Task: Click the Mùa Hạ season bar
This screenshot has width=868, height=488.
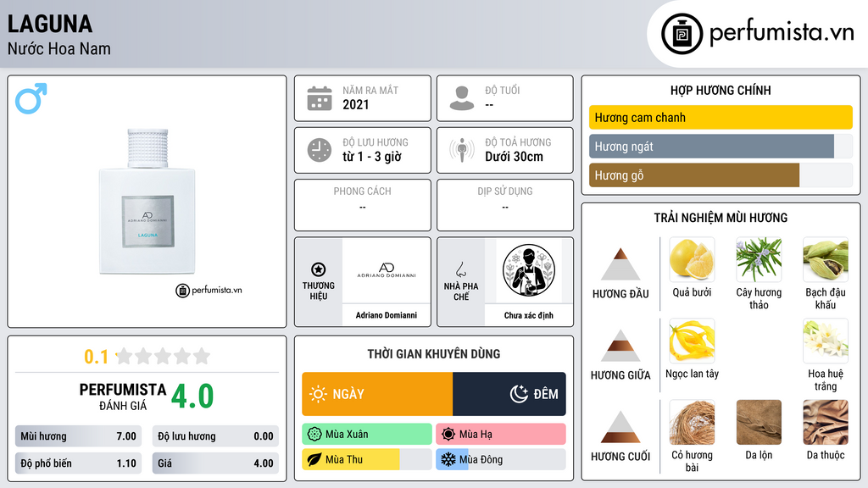Action: [501, 435]
